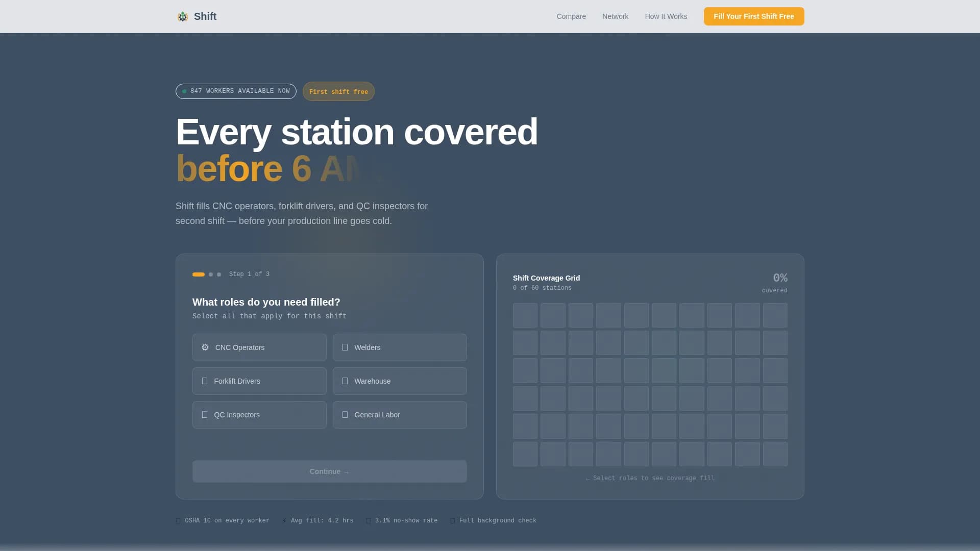980x551 pixels.
Task: Select the Warehouse role
Action: coord(400,381)
